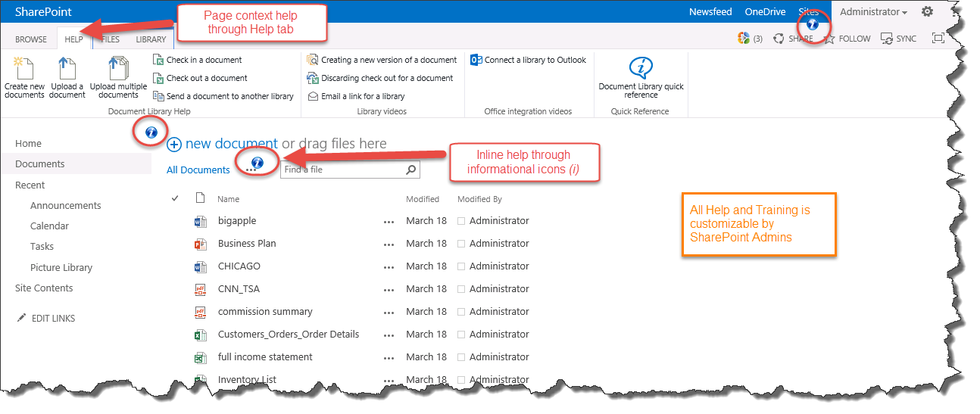Click the colored (3) badge icon
Screen dimensions: 980x414
click(x=744, y=39)
